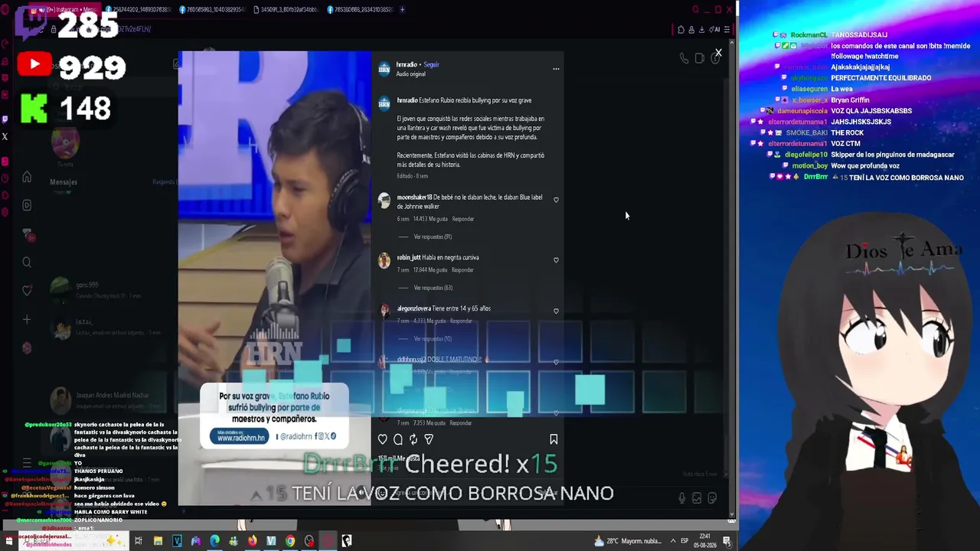The image size is (980, 551).
Task: Launch Microsoft Edge from the taskbar
Action: click(x=214, y=541)
